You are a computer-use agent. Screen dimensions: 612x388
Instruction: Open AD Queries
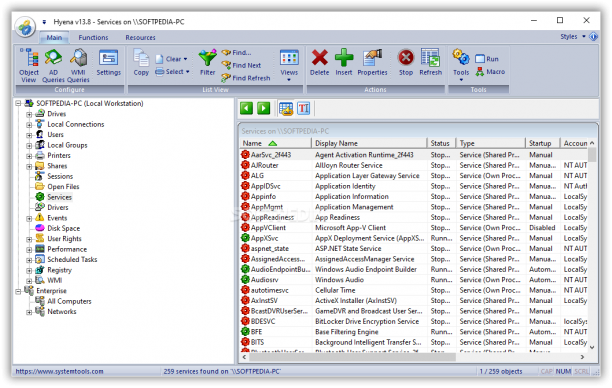point(53,65)
